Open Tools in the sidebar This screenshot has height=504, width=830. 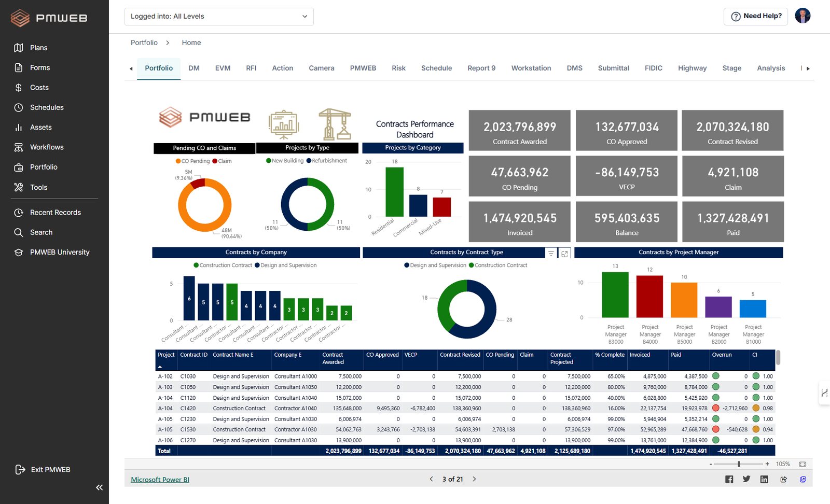(38, 187)
